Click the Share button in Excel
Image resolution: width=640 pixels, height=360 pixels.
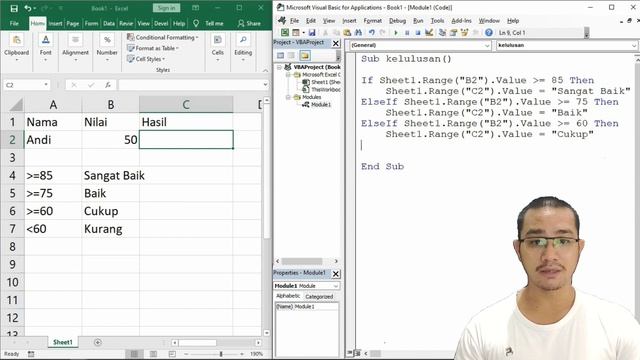[x=249, y=23]
